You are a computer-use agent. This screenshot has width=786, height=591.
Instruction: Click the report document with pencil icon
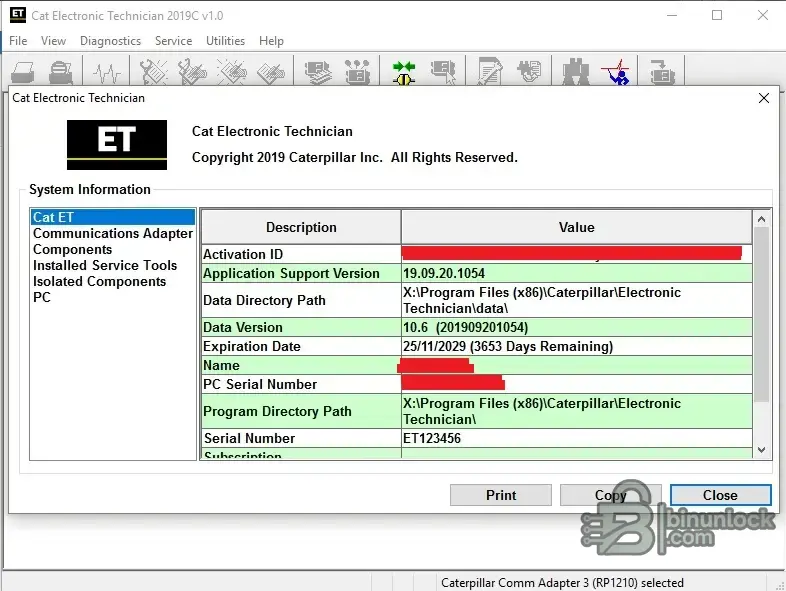pyautogui.click(x=489, y=72)
